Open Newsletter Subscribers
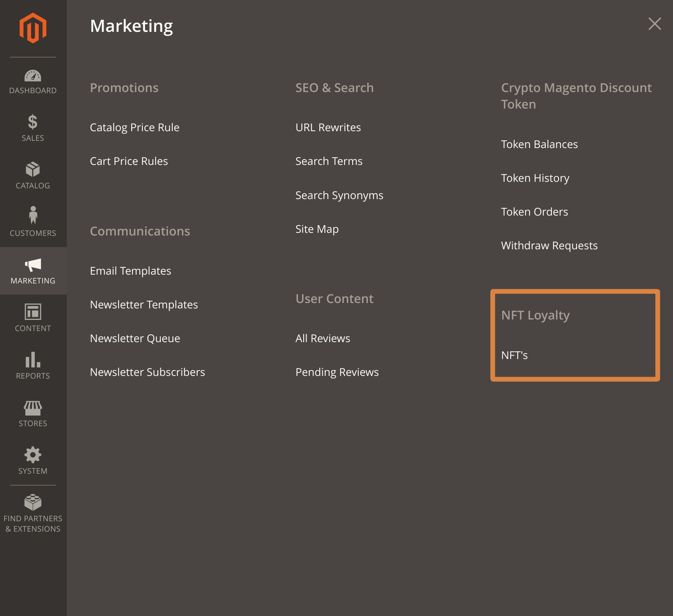The height and width of the screenshot is (616, 673). pos(147,372)
